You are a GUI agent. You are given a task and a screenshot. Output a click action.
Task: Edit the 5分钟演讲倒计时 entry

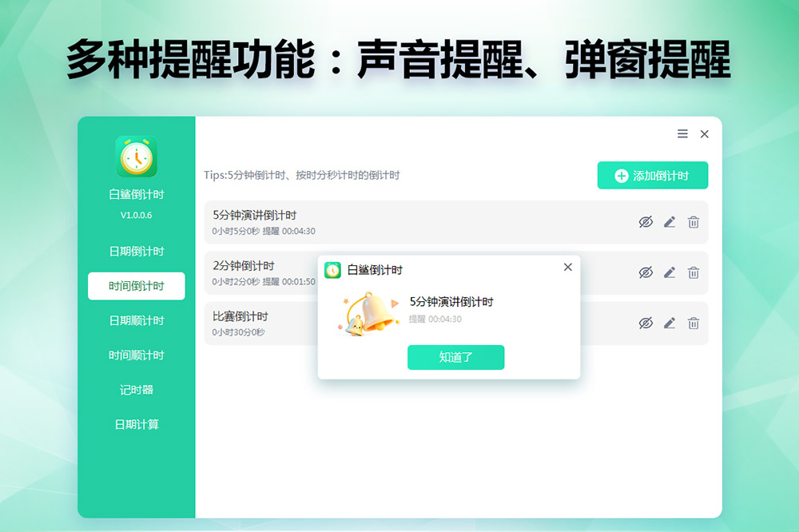670,222
